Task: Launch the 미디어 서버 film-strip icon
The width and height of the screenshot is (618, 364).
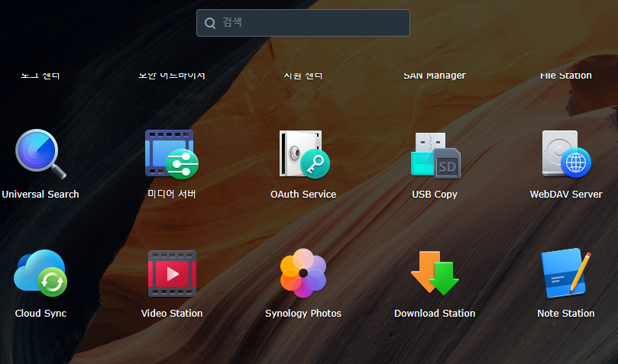Action: coord(172,154)
